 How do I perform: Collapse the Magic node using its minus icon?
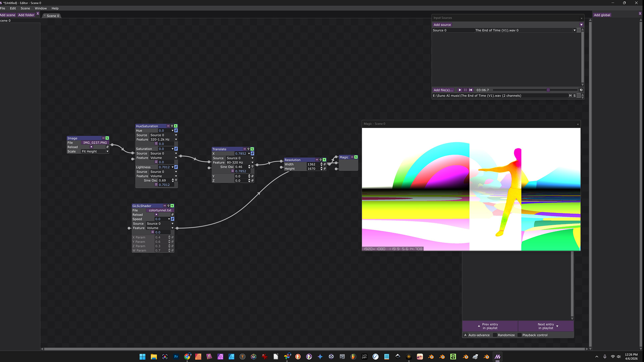(352, 157)
